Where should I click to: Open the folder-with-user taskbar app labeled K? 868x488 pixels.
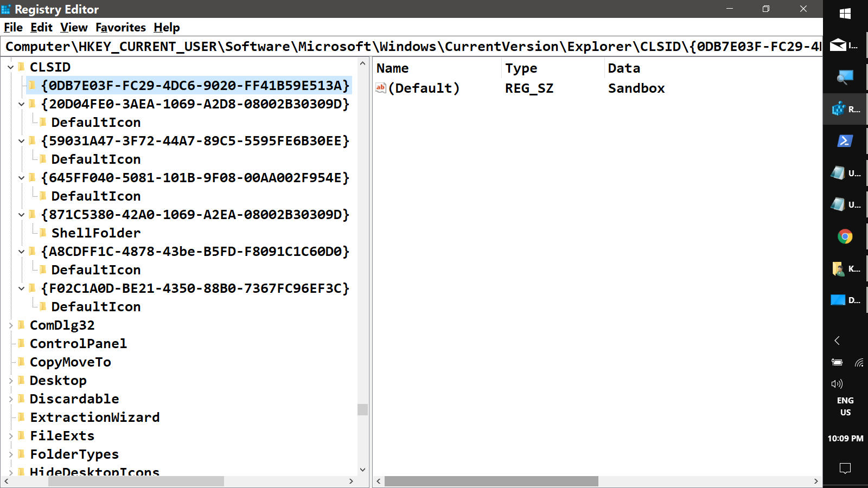click(845, 268)
